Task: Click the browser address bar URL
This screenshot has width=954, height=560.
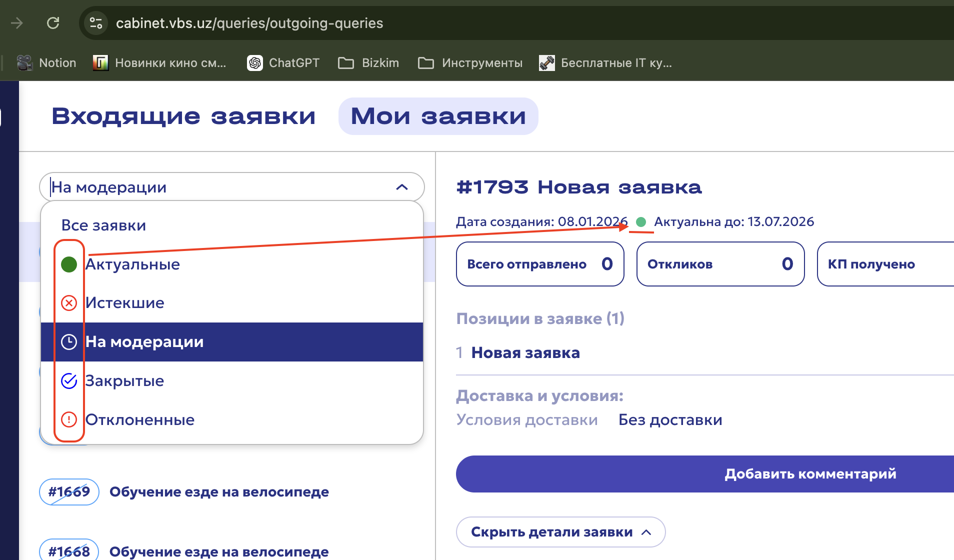Action: [x=249, y=23]
